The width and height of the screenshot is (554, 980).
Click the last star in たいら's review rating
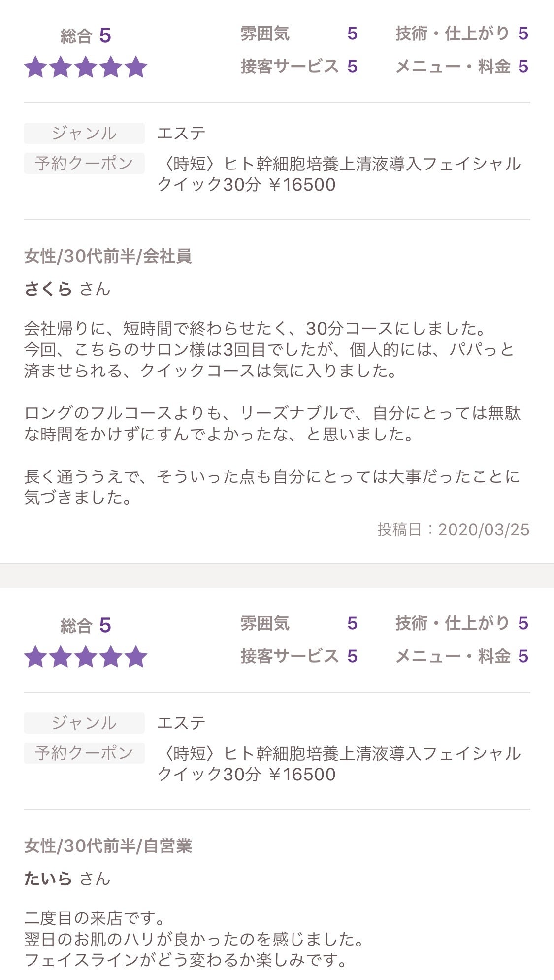pos(135,657)
